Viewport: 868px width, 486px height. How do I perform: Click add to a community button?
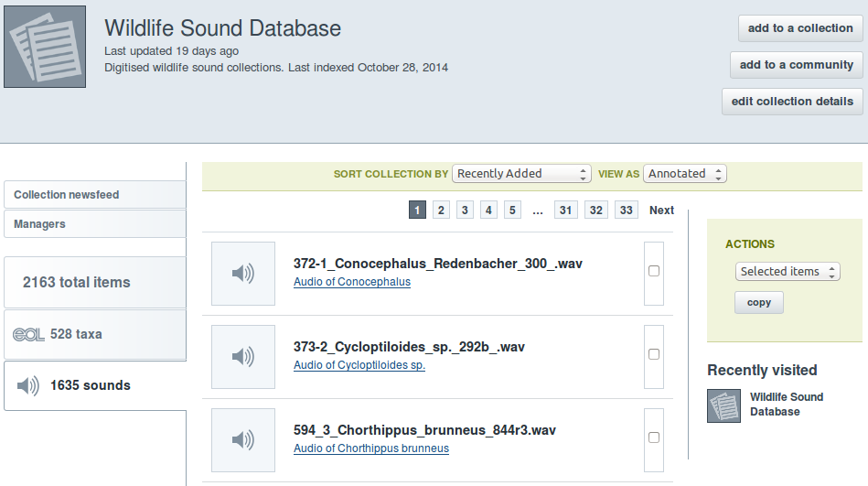point(796,65)
